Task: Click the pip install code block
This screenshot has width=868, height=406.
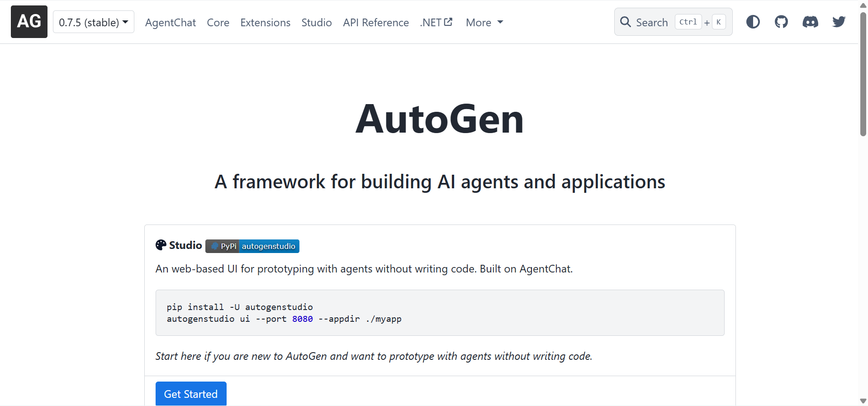Action: (440, 313)
